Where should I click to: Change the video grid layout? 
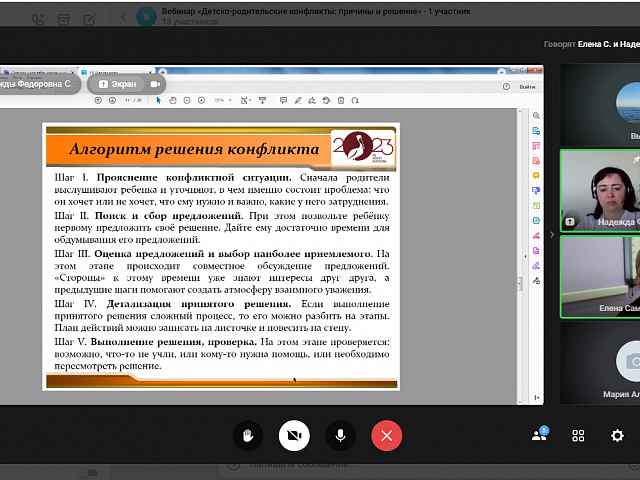point(578,436)
